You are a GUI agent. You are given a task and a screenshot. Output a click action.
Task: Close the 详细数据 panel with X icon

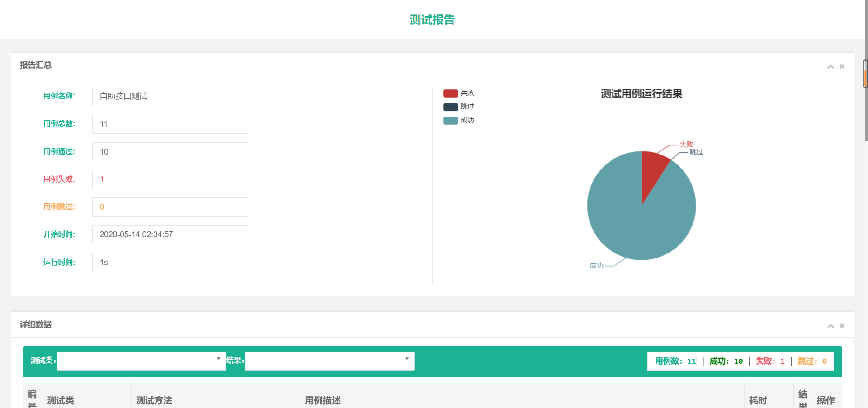pos(842,326)
